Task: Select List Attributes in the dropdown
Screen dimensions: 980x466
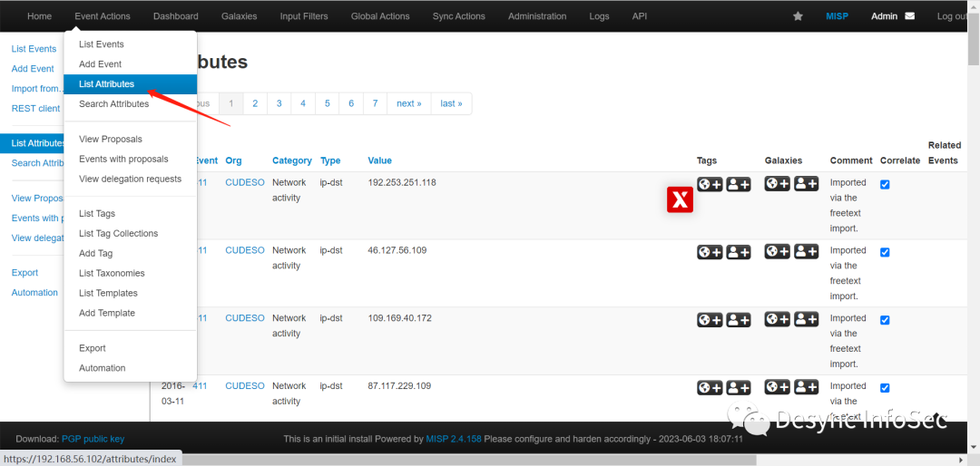Action: [107, 84]
